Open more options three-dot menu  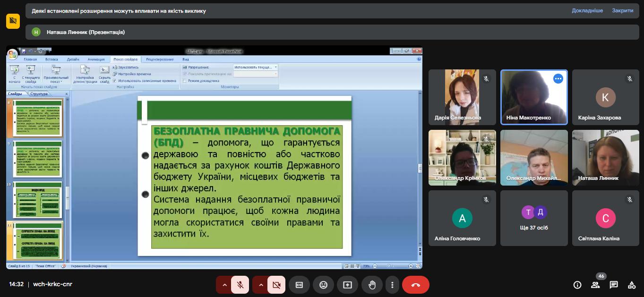click(x=392, y=285)
